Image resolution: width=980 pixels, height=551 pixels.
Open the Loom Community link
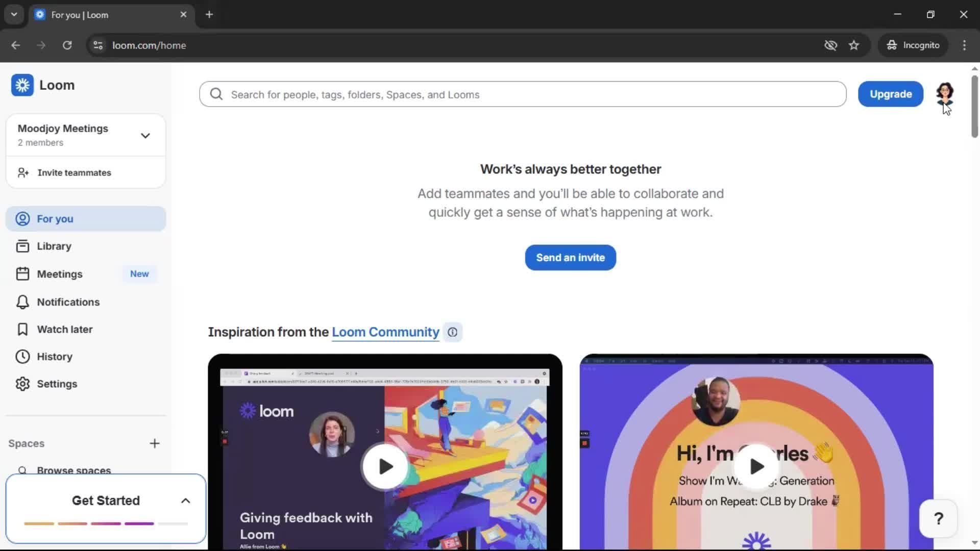coord(385,332)
